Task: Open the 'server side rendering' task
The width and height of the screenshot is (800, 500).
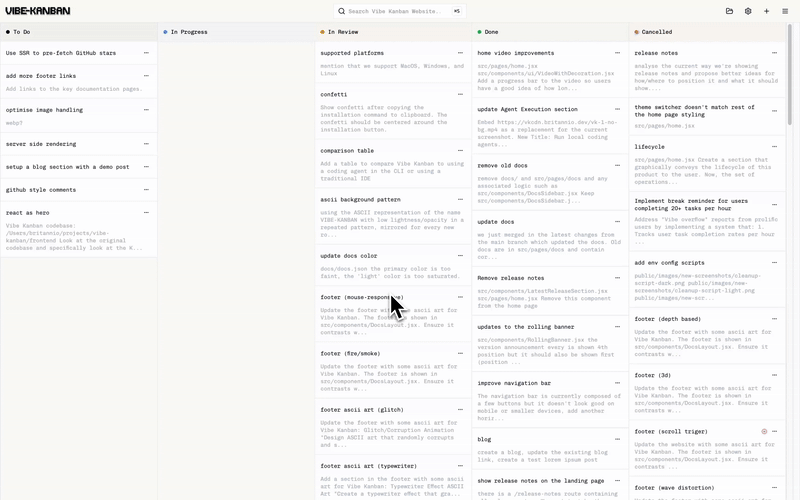Action: pyautogui.click(x=79, y=144)
